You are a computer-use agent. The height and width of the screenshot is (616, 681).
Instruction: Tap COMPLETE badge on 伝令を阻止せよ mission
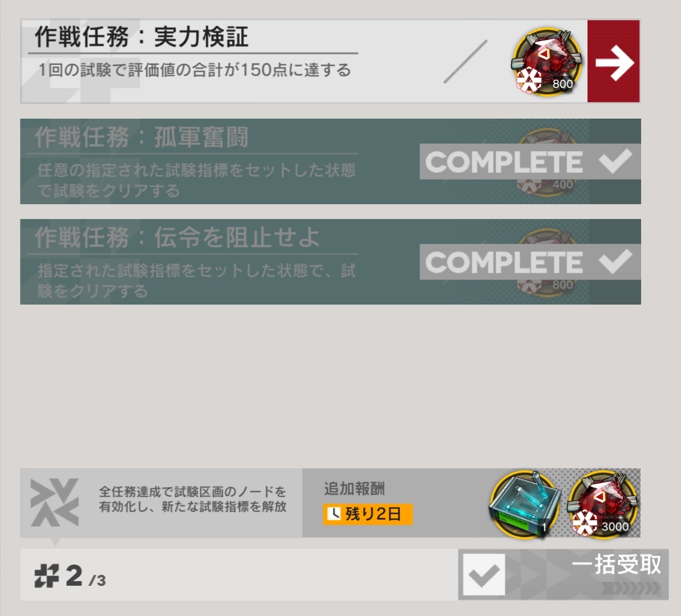click(x=530, y=262)
